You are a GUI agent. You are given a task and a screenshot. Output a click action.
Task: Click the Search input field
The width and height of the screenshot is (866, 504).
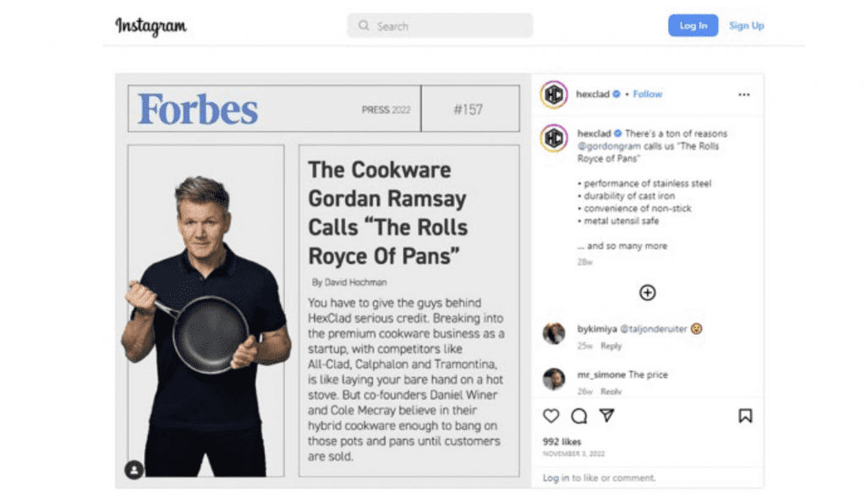pos(440,26)
